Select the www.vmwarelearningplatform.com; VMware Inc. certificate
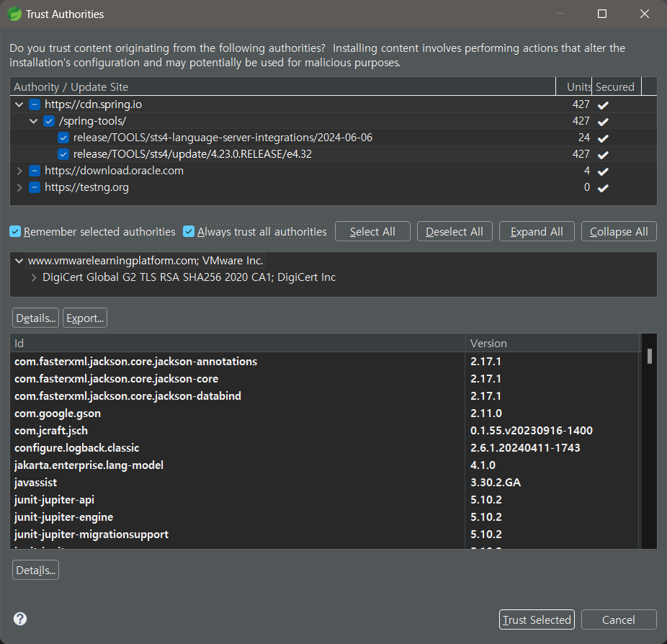 tap(146, 261)
